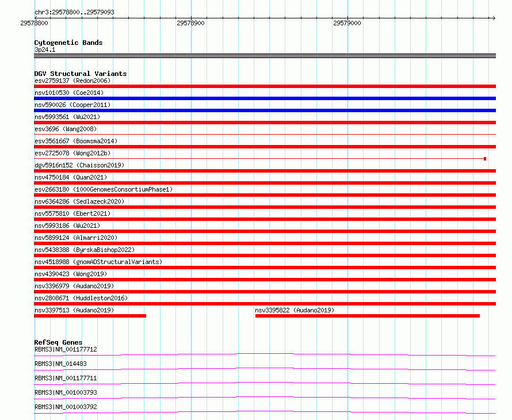Open the nsv590026 (Cooper2011) variant label
This screenshot has height=420, width=512.
coord(72,105)
